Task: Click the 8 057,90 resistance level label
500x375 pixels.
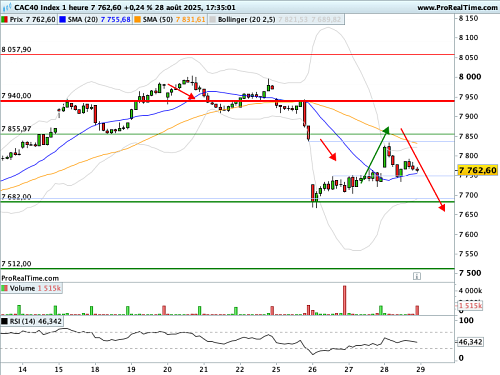Action: point(16,50)
